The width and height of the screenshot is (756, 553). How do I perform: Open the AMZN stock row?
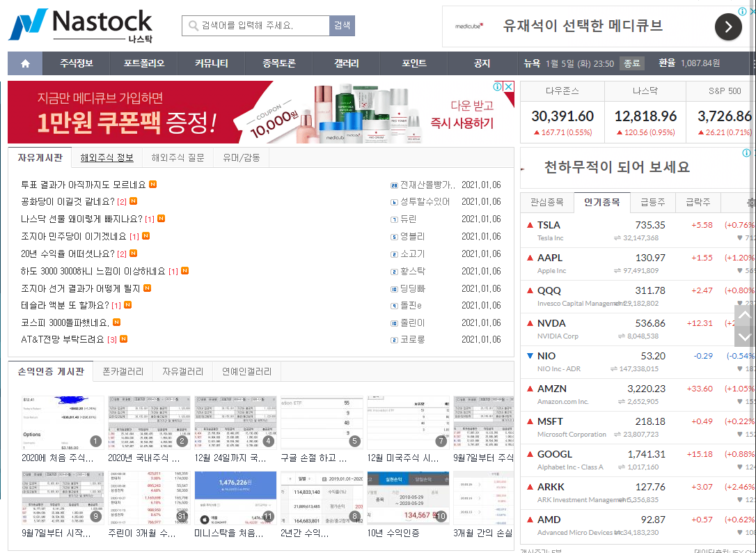click(638, 395)
